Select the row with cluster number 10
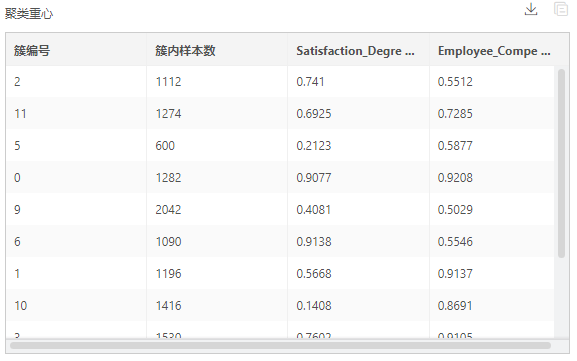577x361 pixels. point(280,305)
